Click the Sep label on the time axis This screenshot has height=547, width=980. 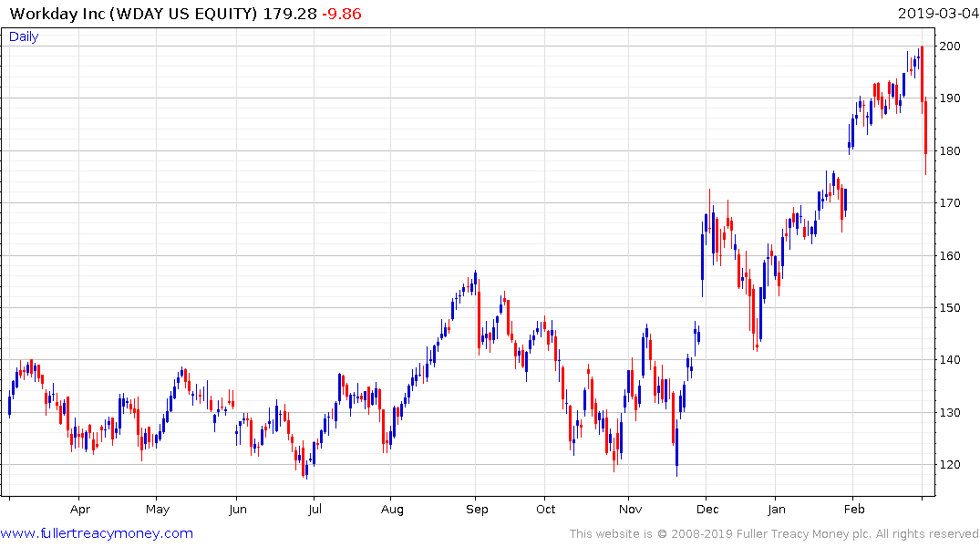[477, 510]
